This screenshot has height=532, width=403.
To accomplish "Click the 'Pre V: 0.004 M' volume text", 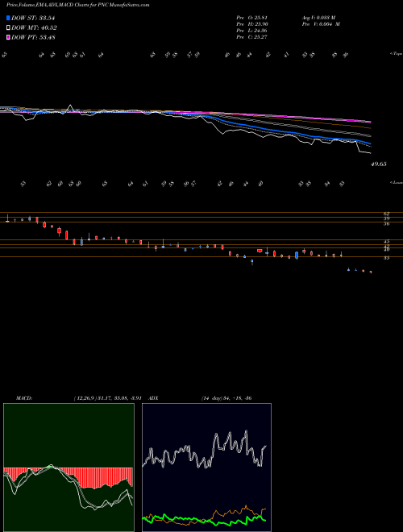I will click(x=321, y=24).
